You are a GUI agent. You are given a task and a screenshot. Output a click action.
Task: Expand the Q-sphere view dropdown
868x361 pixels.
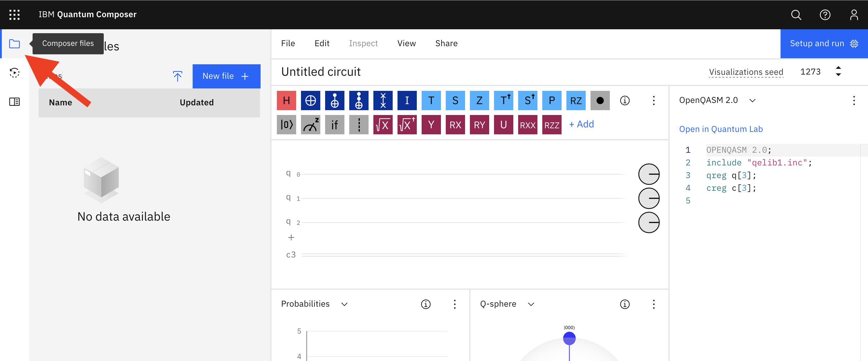click(531, 304)
